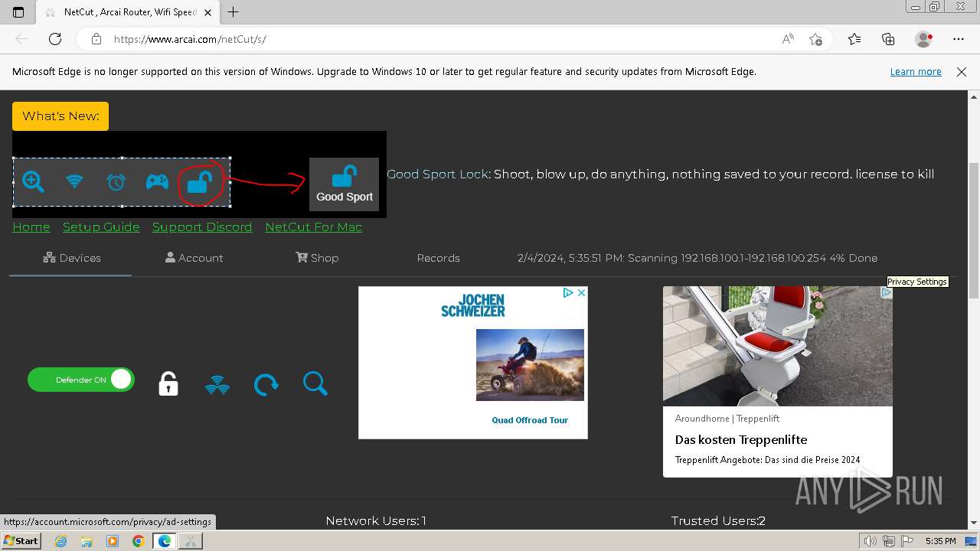Open the Devices tab
This screenshot has width=980, height=551.
(71, 258)
